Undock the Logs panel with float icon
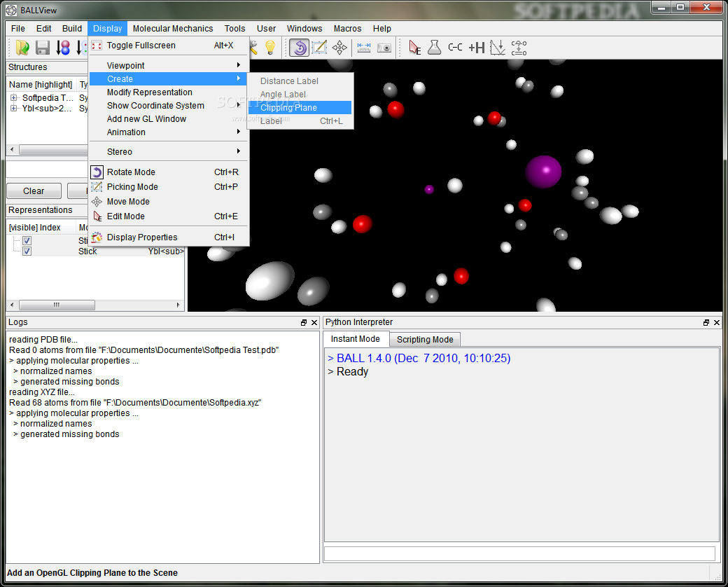728x587 pixels. coord(304,322)
